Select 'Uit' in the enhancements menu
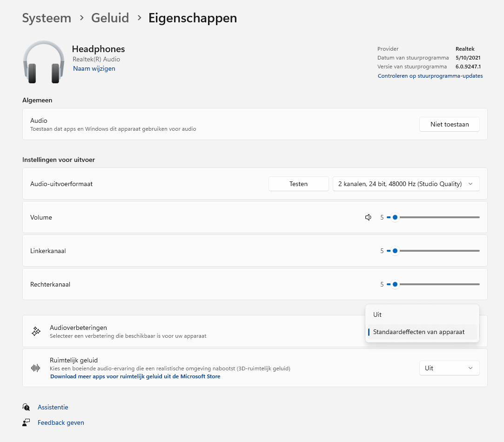Screen dimensions: 504x442 coord(377,315)
